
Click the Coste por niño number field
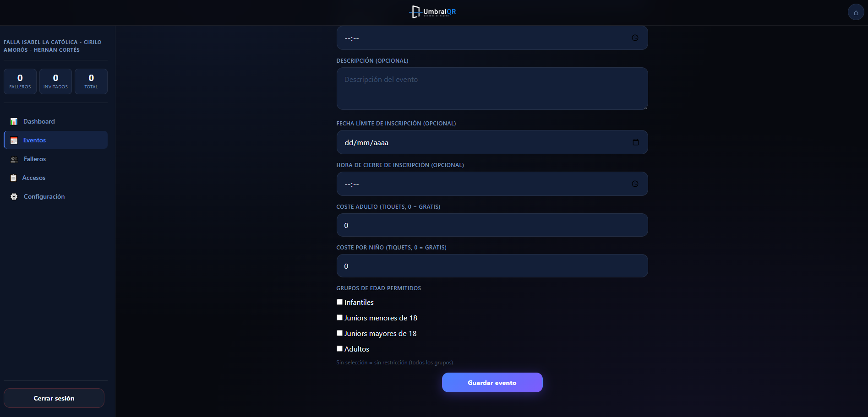click(x=492, y=266)
